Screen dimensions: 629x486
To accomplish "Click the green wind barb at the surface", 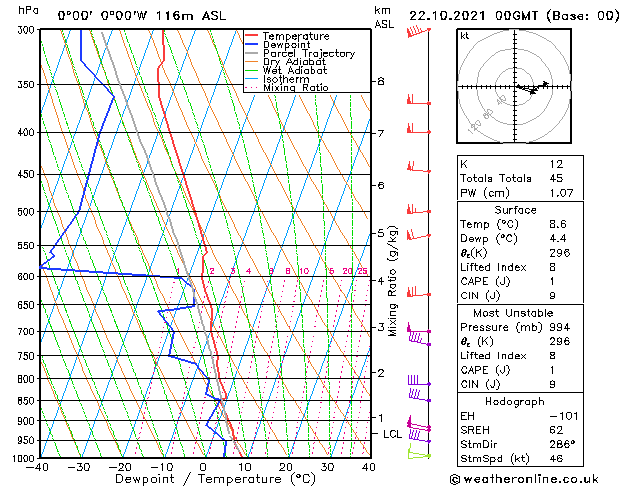I will (419, 452).
